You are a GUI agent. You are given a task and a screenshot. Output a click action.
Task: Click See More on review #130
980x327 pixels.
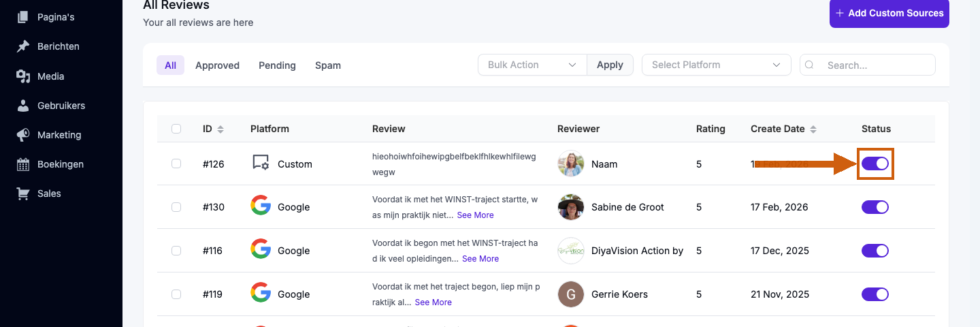475,215
